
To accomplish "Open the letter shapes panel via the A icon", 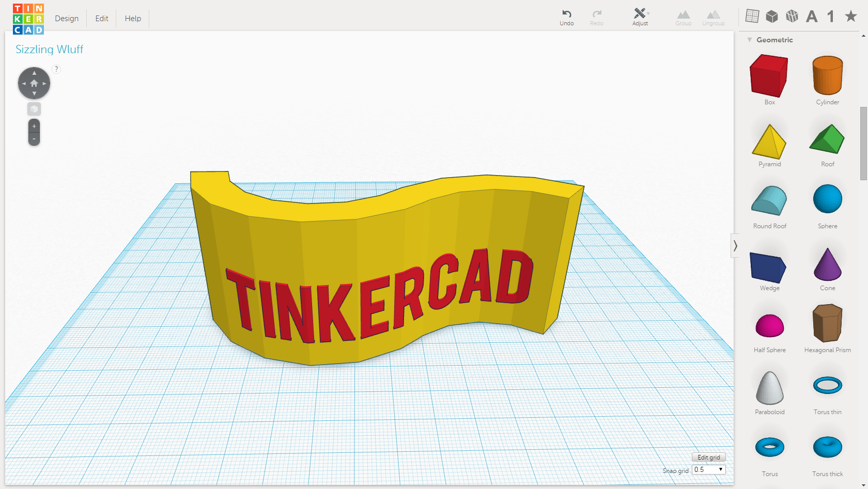I will (x=812, y=16).
